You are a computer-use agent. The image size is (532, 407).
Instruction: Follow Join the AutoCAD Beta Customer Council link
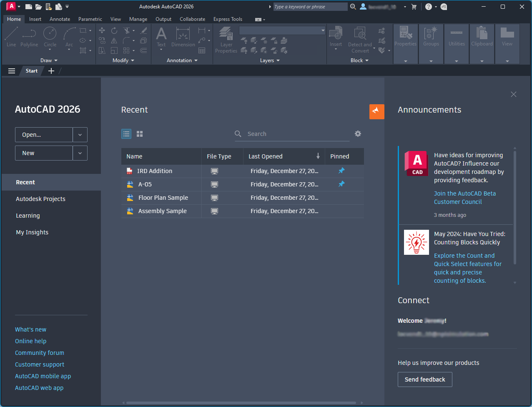(465, 198)
